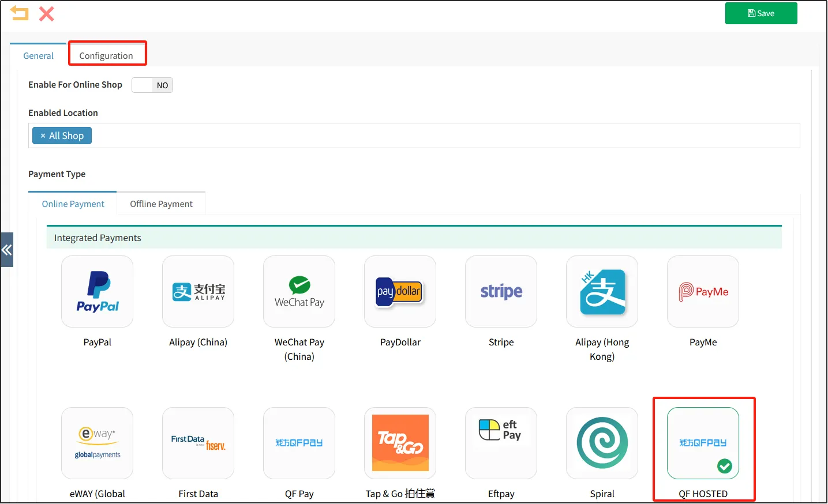Click the PayDollar text label

tap(400, 342)
